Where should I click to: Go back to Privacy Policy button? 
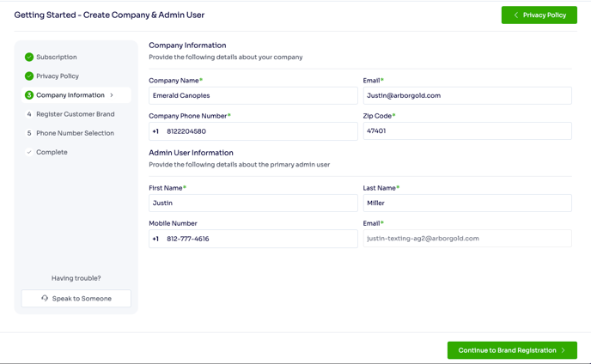click(539, 15)
